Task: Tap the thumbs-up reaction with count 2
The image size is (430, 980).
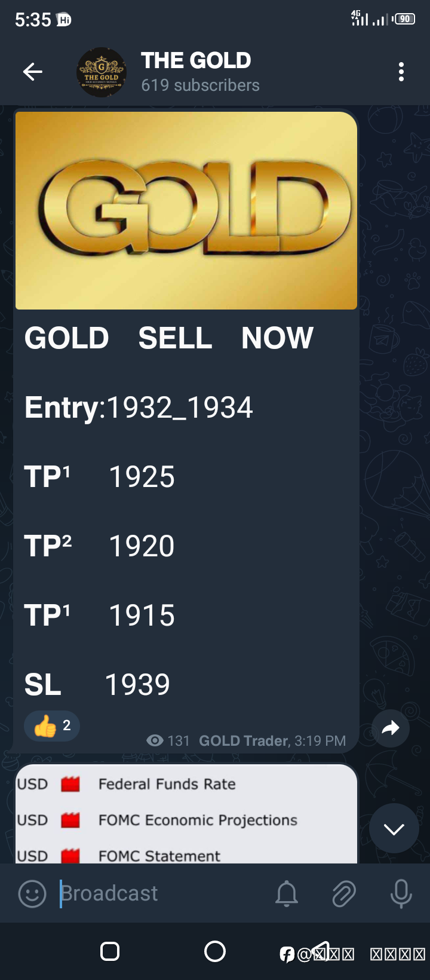Action: [52, 726]
